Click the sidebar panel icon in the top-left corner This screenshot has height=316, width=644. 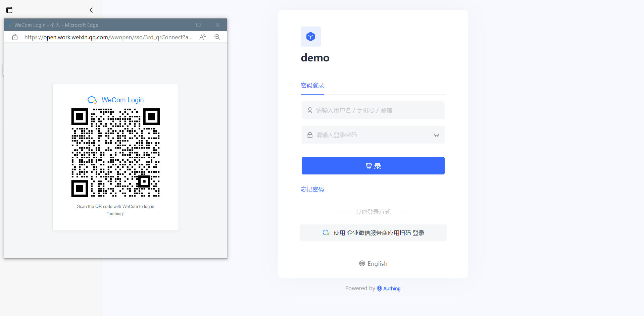pos(9,10)
